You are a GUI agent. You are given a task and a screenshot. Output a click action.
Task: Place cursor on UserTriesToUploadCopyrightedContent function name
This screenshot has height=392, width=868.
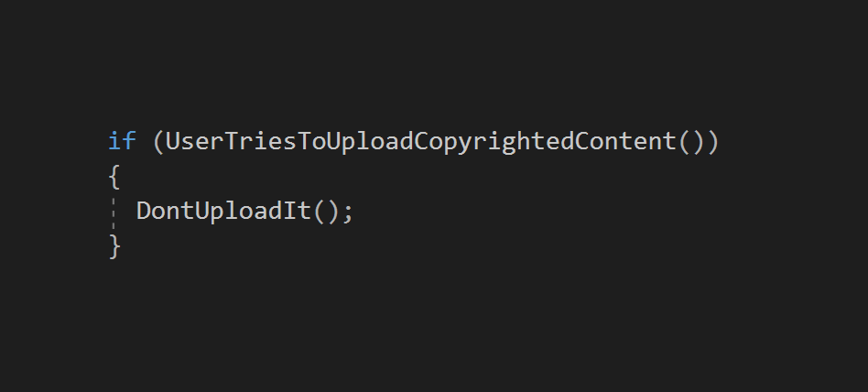point(420,142)
